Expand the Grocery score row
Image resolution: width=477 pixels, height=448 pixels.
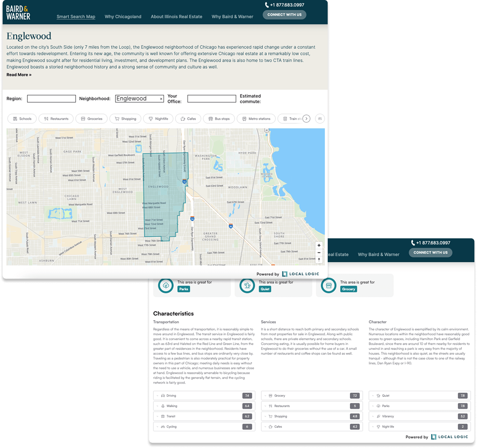point(312,396)
